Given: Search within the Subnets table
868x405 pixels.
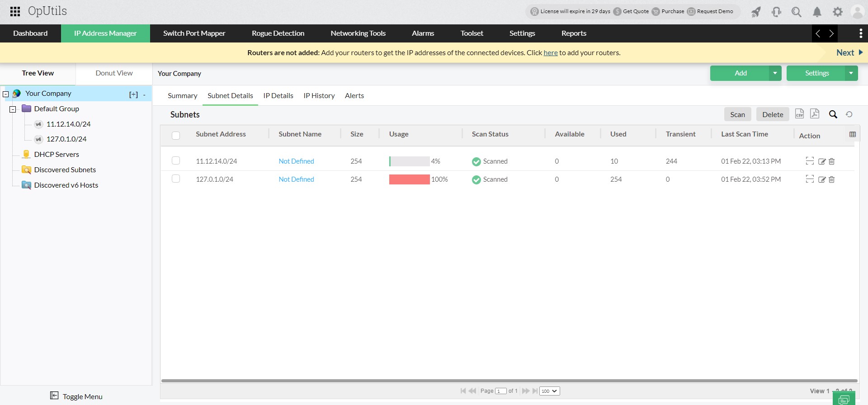Looking at the screenshot, I should [x=833, y=114].
